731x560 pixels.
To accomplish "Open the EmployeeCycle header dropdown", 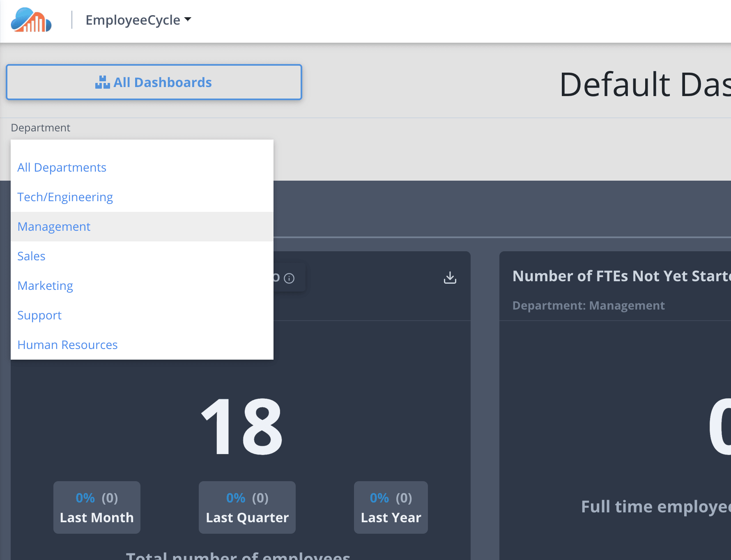I will pos(138,20).
